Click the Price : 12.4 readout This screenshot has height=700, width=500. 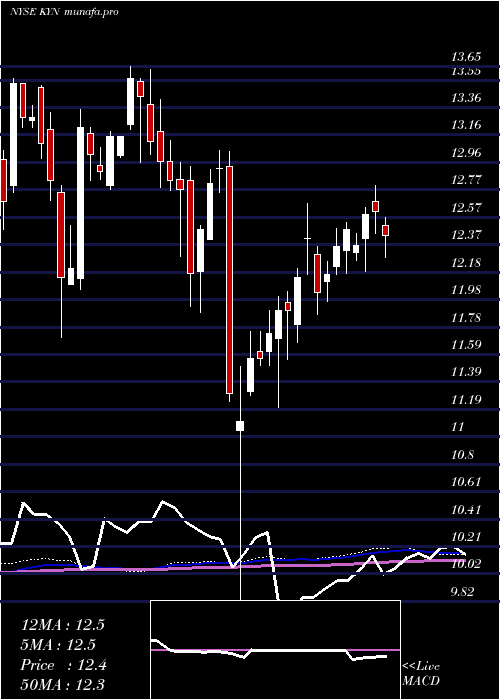[x=63, y=665]
